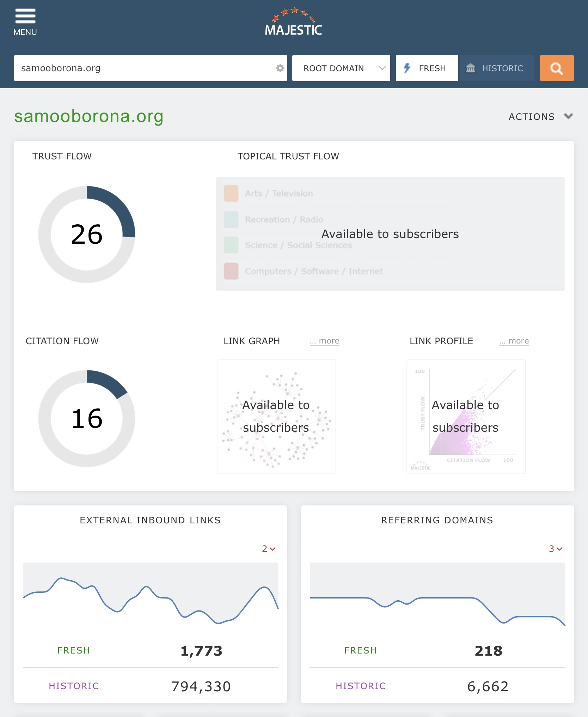
Task: Click the 6,662 historic domains value
Action: 488,686
